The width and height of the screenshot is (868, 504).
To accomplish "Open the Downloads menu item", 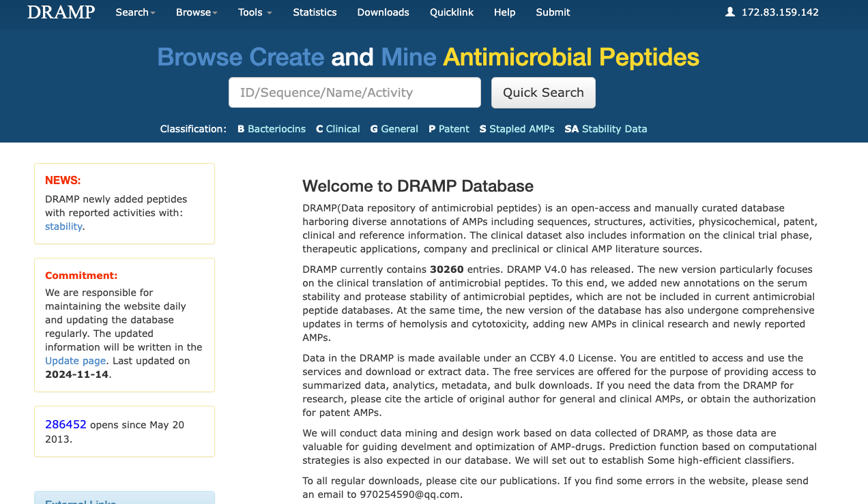I will point(383,12).
